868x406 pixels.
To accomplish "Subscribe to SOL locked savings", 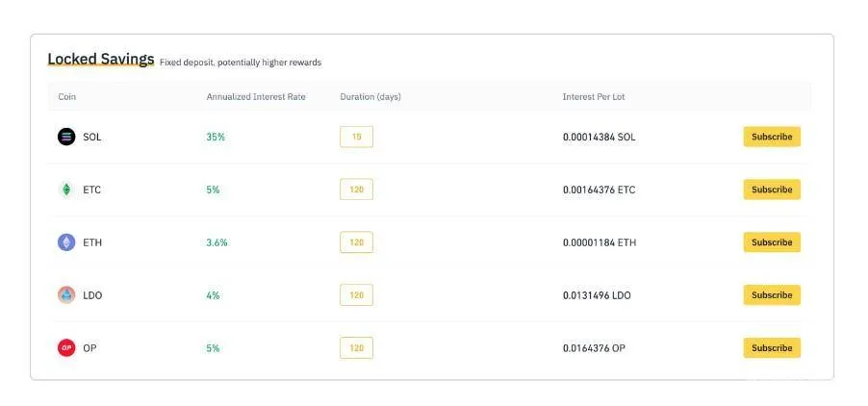I will (x=771, y=137).
